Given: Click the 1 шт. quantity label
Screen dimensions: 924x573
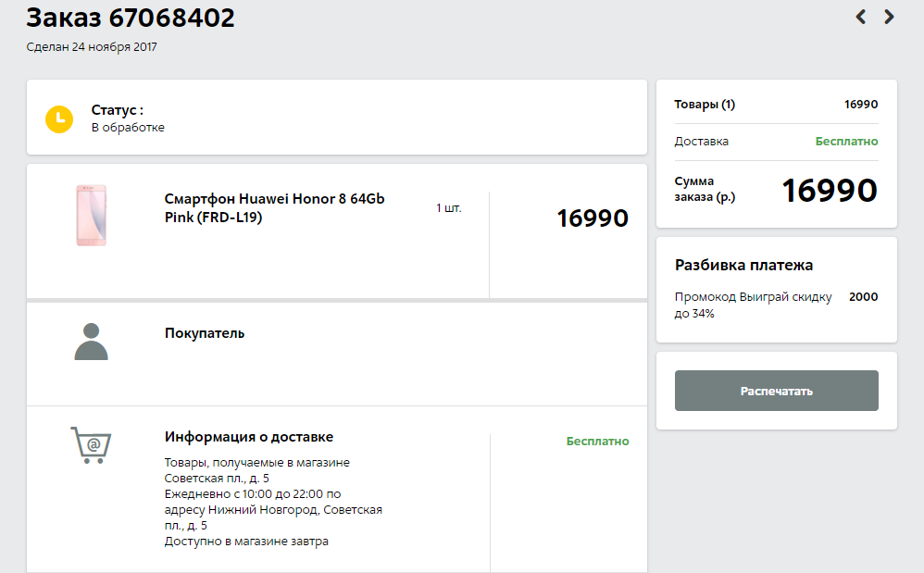Looking at the screenshot, I should [x=448, y=208].
